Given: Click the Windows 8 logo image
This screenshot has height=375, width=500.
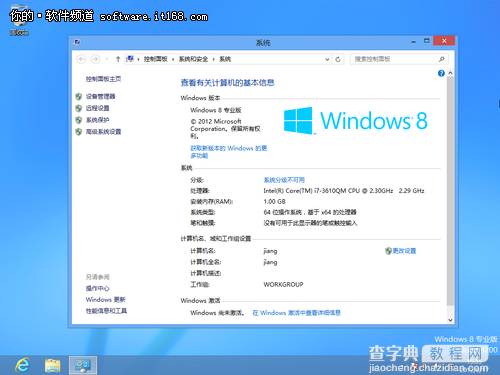Looking at the screenshot, I should tap(356, 120).
